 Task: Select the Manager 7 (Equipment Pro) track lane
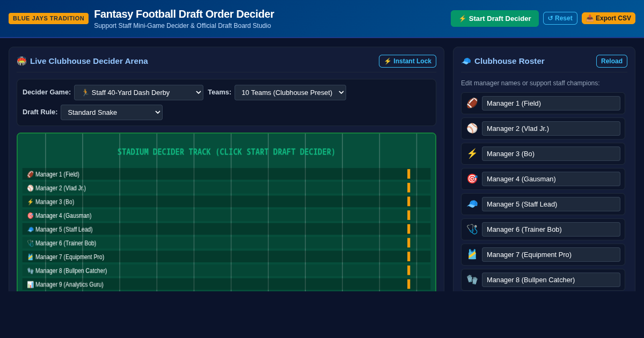click(x=226, y=256)
